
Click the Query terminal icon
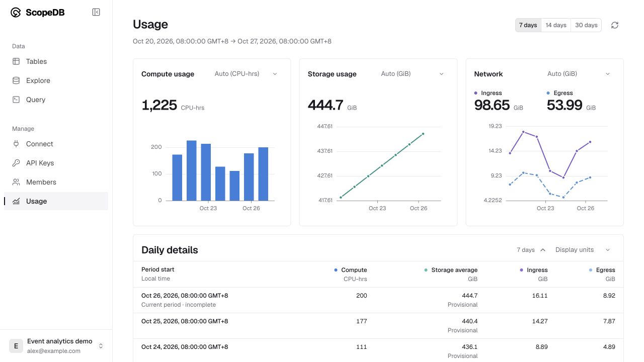[16, 100]
